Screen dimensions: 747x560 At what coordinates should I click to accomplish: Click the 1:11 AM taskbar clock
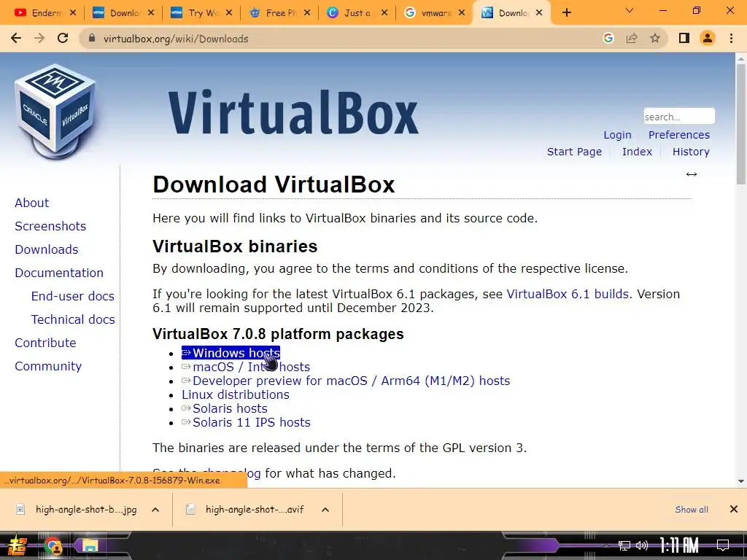pos(679,545)
